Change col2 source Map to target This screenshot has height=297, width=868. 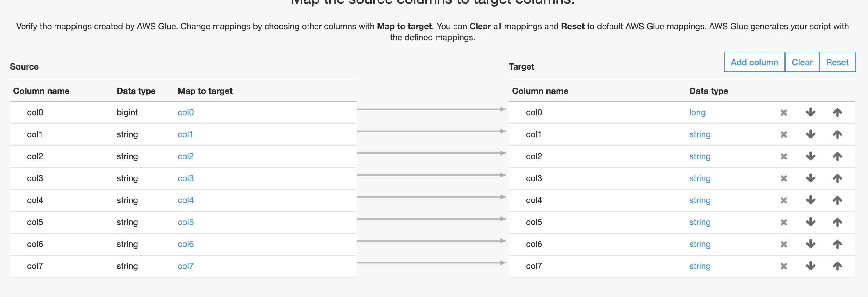coord(185,156)
